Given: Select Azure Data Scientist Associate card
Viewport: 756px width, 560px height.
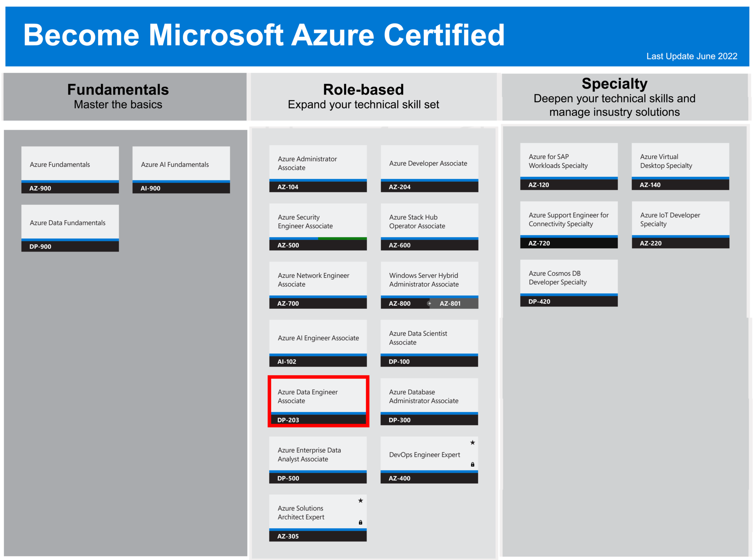Looking at the screenshot, I should pyautogui.click(x=429, y=343).
